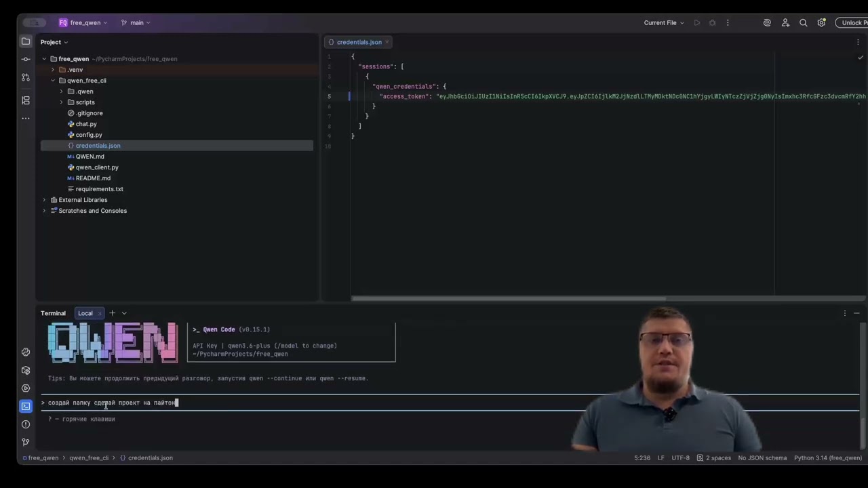Expand the scripts folder
868x488 pixels.
(x=62, y=102)
